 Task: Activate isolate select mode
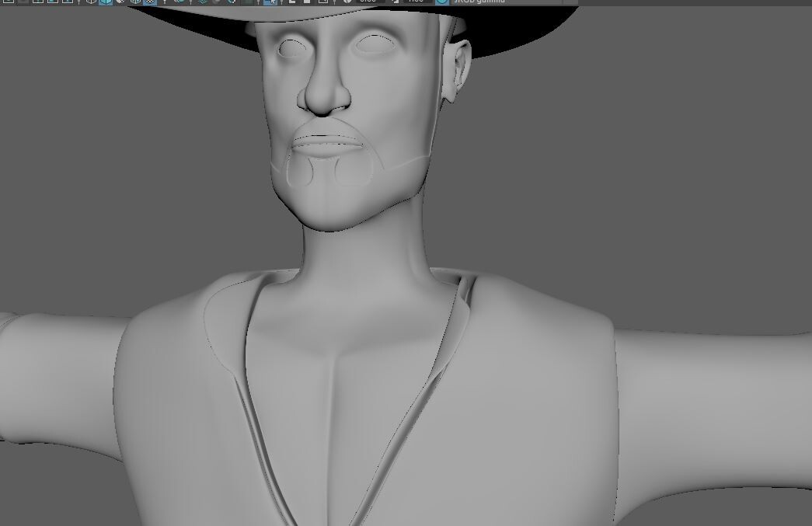click(272, 2)
